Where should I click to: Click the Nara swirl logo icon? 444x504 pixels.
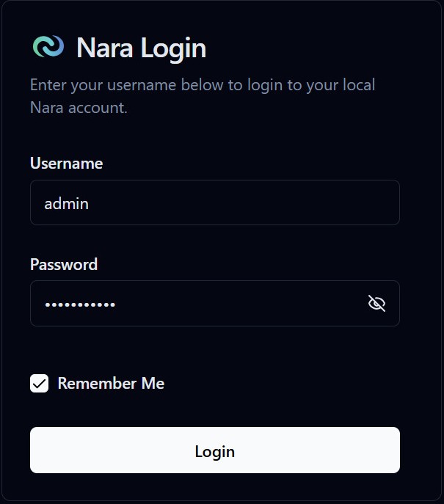[48, 47]
